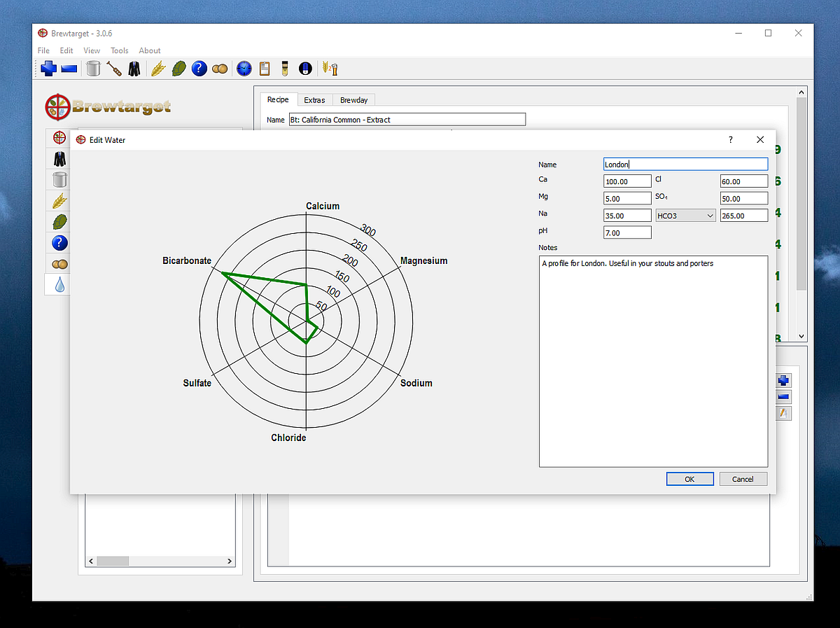Click the right scroll arrow in tree panel
Image resolution: width=840 pixels, height=628 pixels.
pyautogui.click(x=230, y=561)
